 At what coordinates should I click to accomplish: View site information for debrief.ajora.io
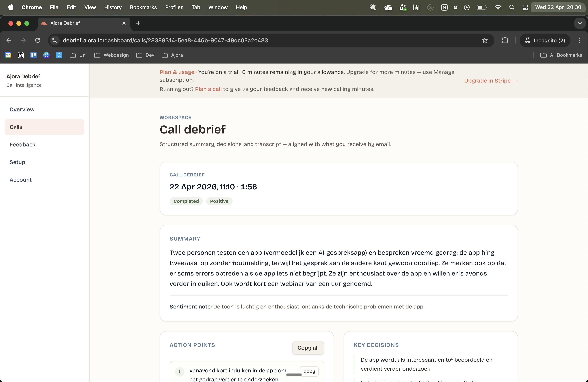click(x=55, y=40)
